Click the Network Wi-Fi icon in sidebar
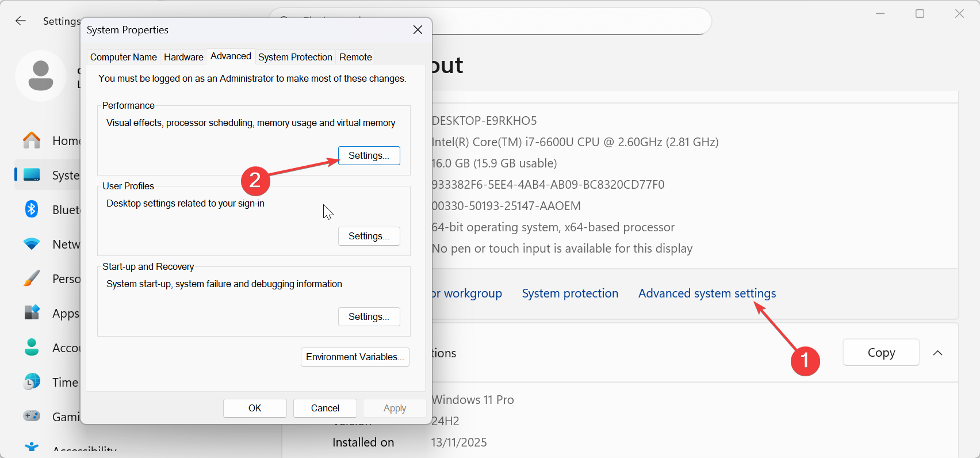The height and width of the screenshot is (458, 980). (x=32, y=244)
